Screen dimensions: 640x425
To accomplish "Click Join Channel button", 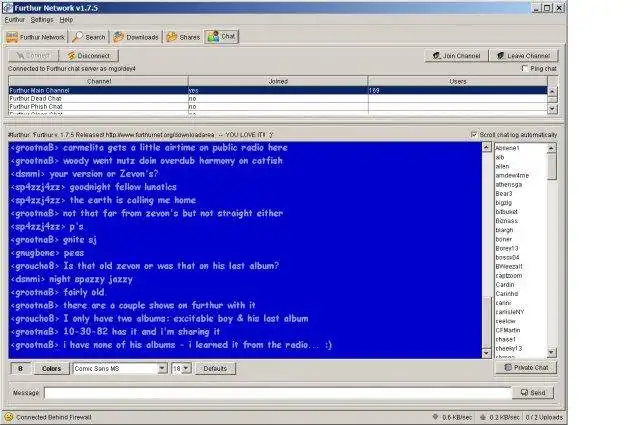I will tap(456, 56).
